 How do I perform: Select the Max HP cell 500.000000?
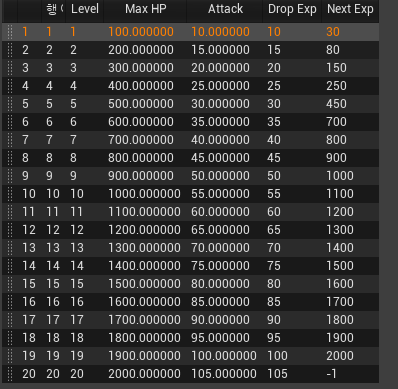(141, 104)
